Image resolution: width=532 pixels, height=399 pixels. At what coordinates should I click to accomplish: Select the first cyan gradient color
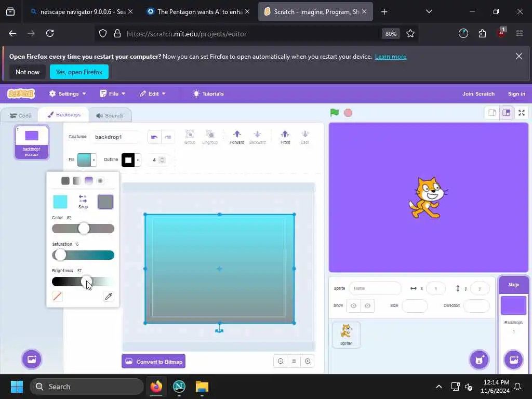coord(60,202)
